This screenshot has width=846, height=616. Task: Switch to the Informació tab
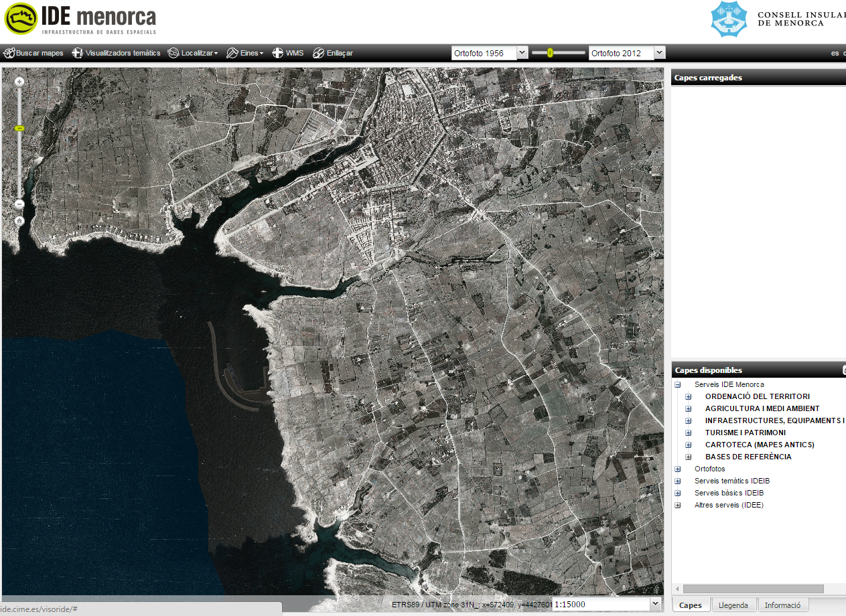point(783,605)
